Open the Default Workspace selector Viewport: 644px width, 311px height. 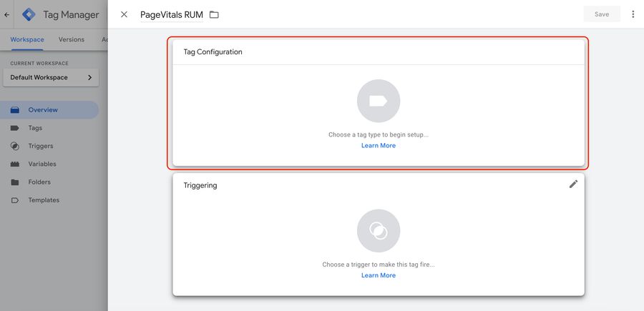51,77
